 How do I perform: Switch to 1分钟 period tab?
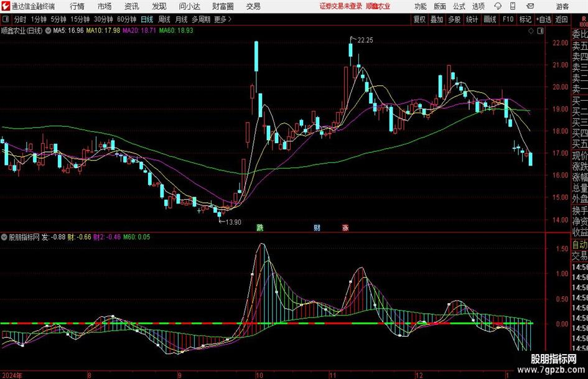[38, 19]
